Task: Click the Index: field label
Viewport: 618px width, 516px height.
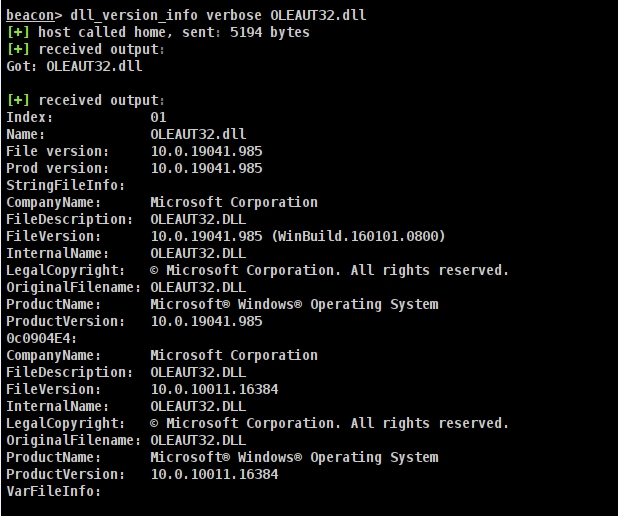Action: (30, 117)
